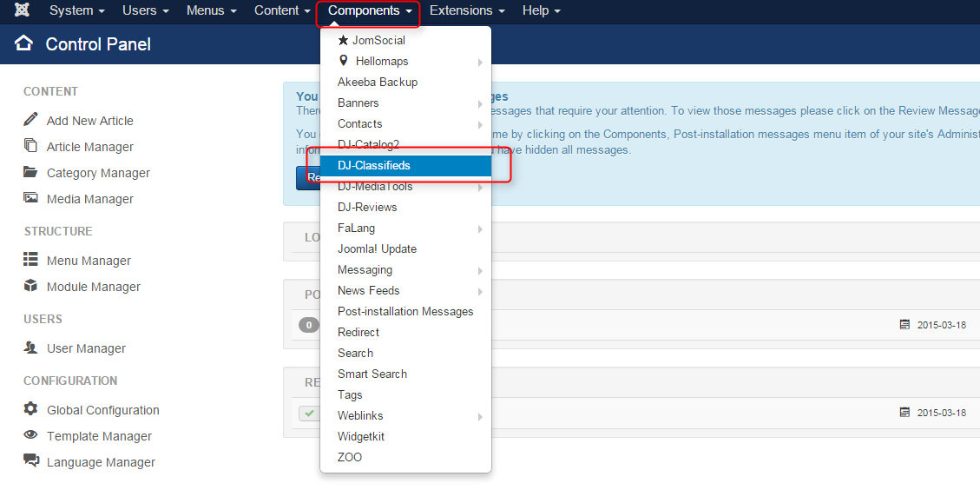This screenshot has width=980, height=490.
Task: Open the Menus dropdown in top bar
Action: point(212,10)
